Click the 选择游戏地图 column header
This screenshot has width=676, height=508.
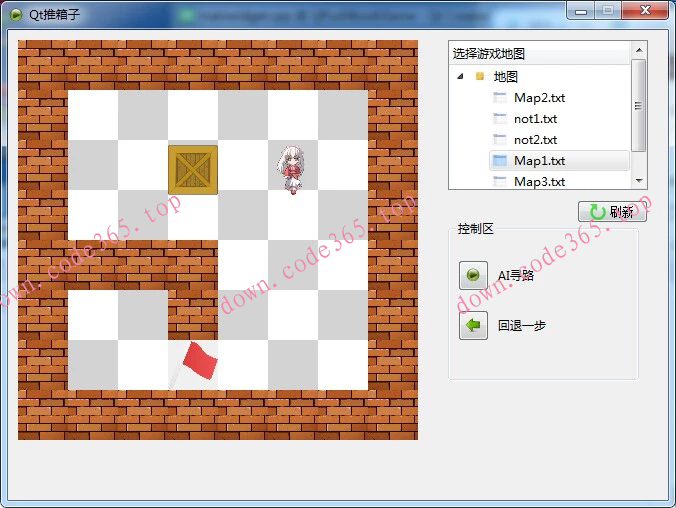[x=539, y=53]
